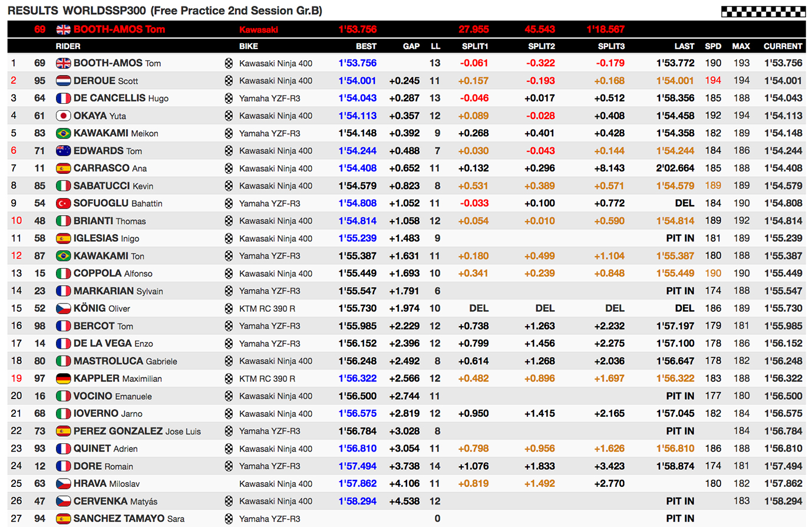The height and width of the screenshot is (527, 812).
Task: Click the BEST column header
Action: pyautogui.click(x=366, y=46)
